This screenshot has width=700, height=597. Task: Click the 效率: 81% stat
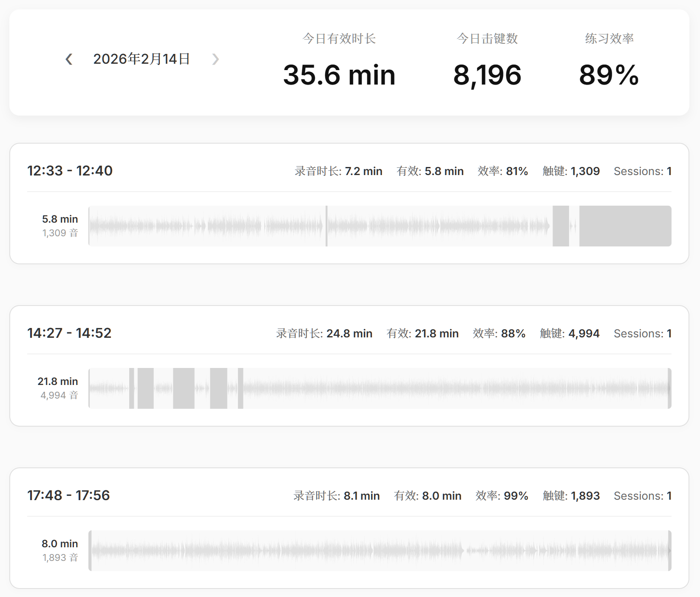[503, 171]
